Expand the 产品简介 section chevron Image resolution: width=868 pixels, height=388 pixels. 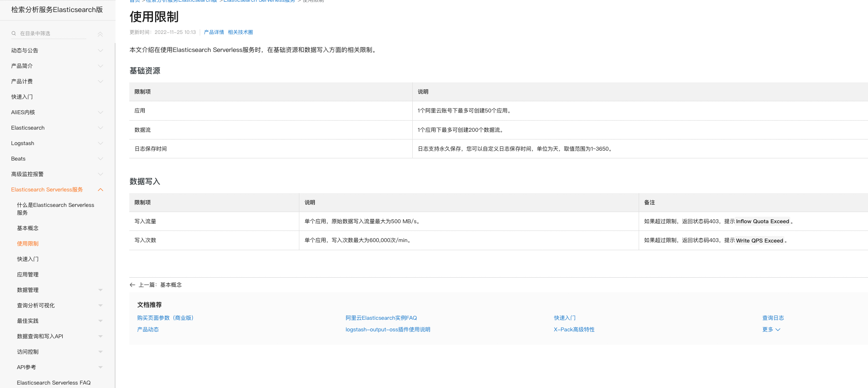[x=101, y=66]
